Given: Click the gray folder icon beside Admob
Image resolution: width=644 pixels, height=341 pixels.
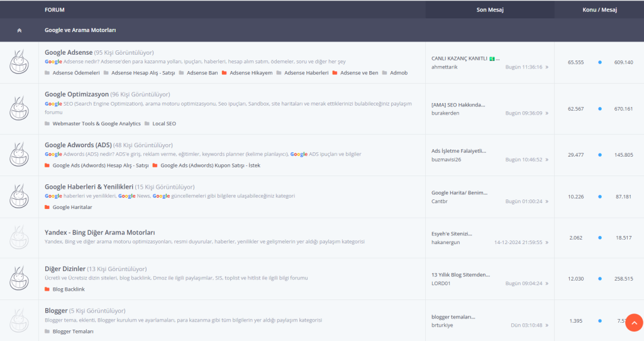Looking at the screenshot, I should 385,73.
